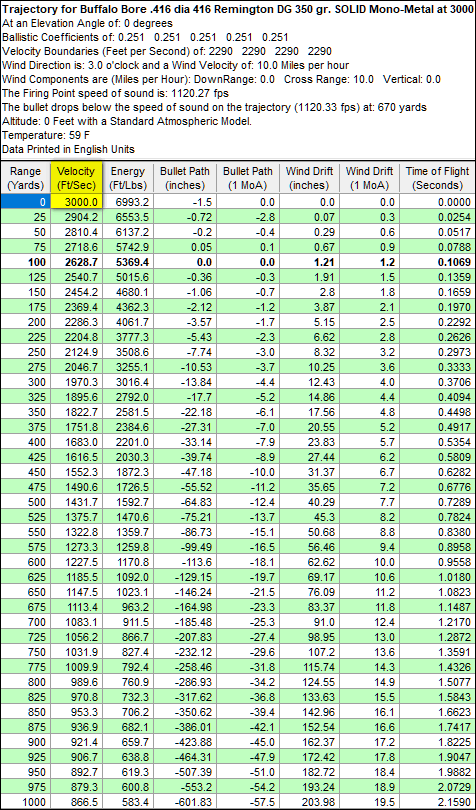
Task: Click the Time of Flight (Seconds) column header
Action: pos(437,178)
